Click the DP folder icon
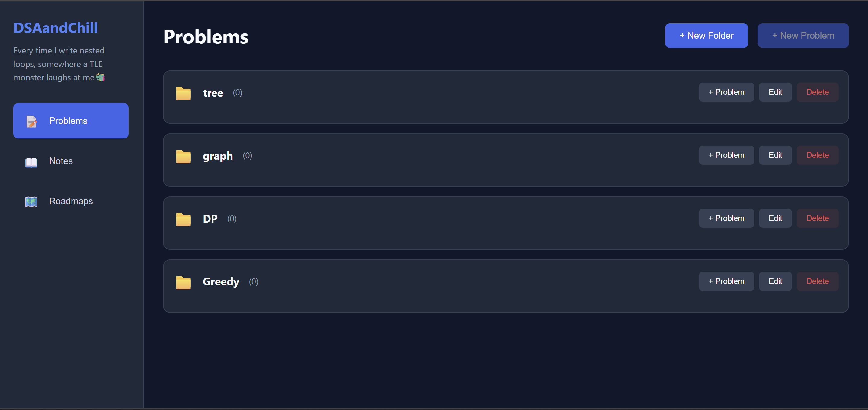This screenshot has width=868, height=410. (x=183, y=219)
